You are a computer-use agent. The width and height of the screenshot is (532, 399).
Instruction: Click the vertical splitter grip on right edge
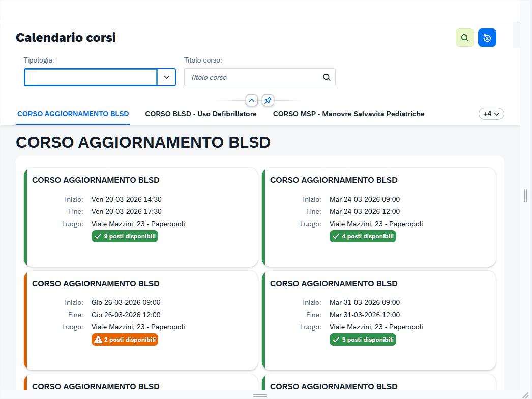[x=525, y=196]
